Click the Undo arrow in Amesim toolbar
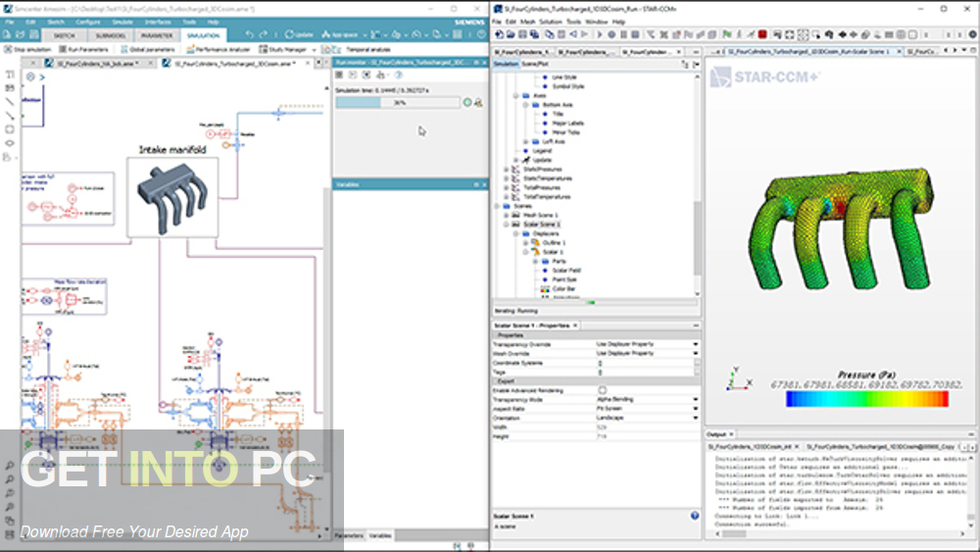980x552 pixels. 250,34
